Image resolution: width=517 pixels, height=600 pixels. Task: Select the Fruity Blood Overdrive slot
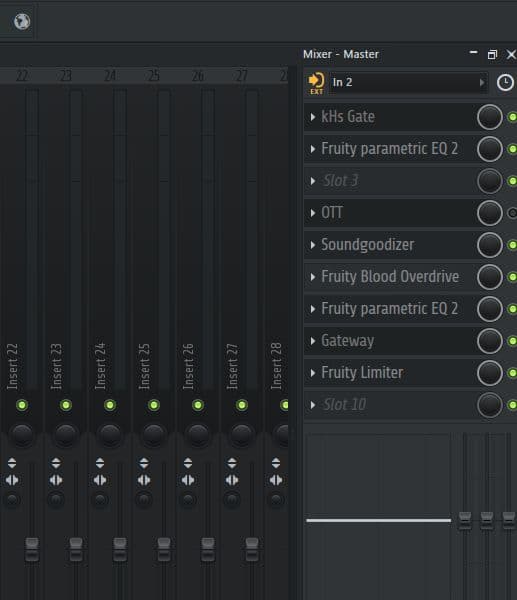pos(389,277)
